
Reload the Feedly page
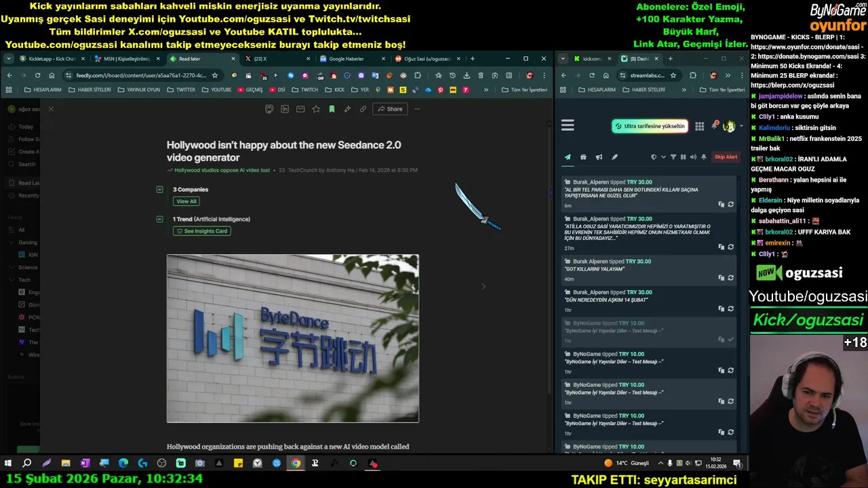click(x=37, y=75)
